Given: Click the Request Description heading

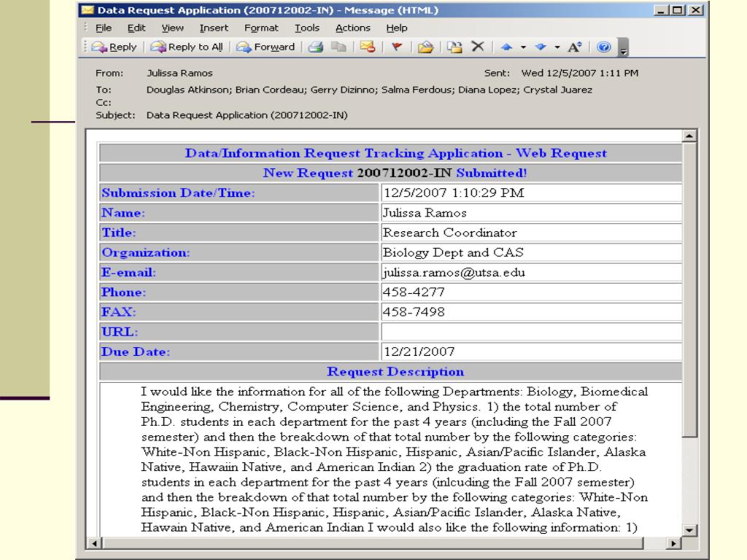Looking at the screenshot, I should pyautogui.click(x=395, y=371).
